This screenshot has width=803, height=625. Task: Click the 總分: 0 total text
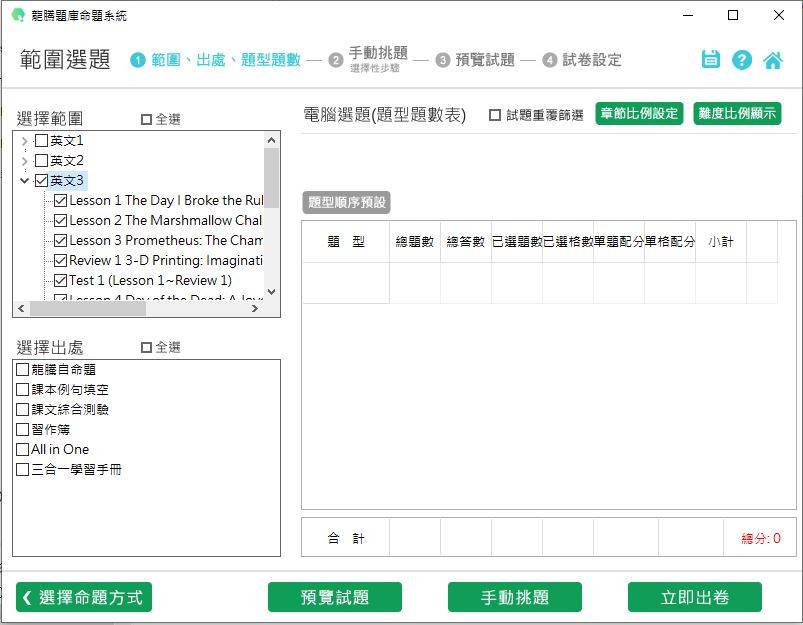coord(761,538)
